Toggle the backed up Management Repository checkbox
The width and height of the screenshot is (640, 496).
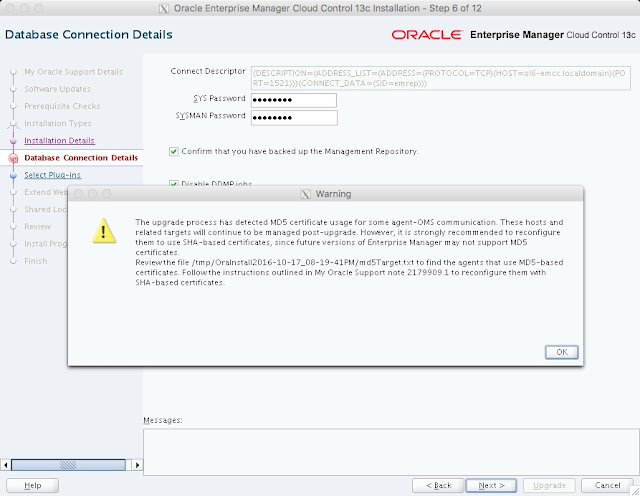pyautogui.click(x=174, y=151)
